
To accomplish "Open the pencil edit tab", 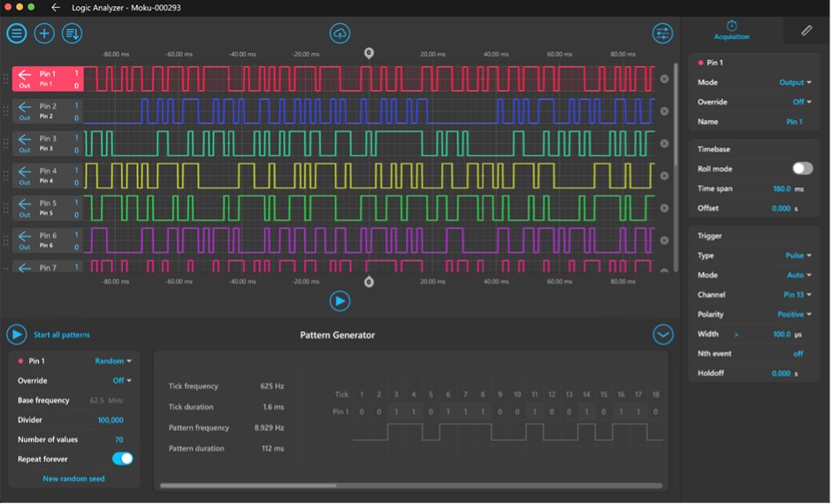I will pyautogui.click(x=806, y=30).
